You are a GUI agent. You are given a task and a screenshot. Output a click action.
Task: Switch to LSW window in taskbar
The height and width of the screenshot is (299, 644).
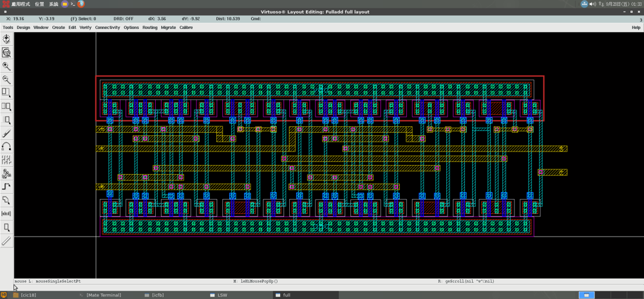click(222, 295)
